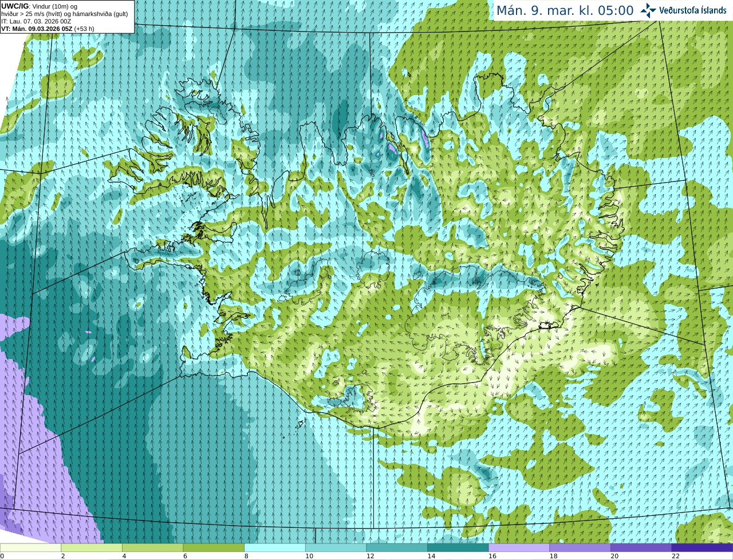Click the legend scale label 20
Screen dimensions: 733x560
(x=614, y=556)
